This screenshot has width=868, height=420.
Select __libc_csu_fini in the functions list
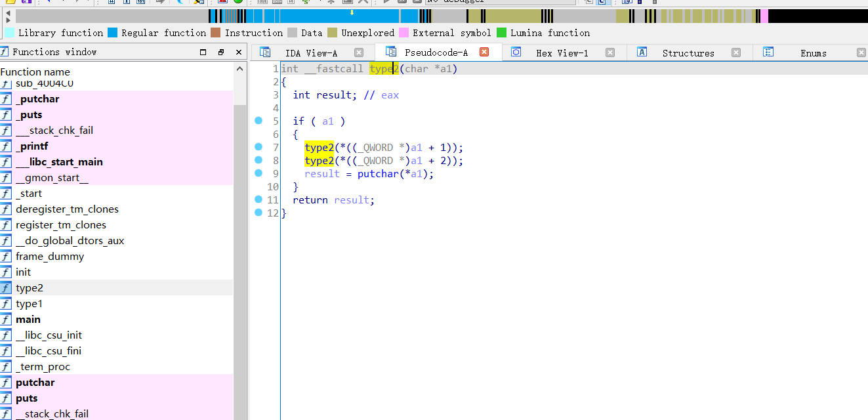pos(49,351)
